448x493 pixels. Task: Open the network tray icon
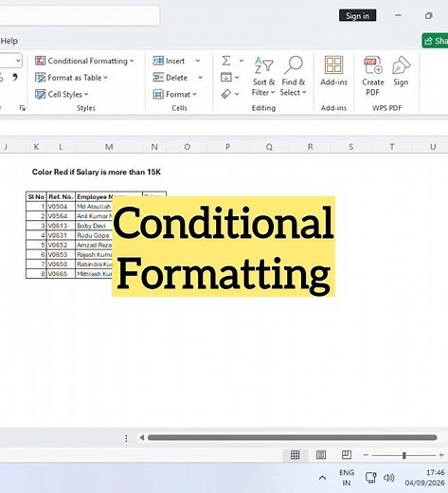[370, 477]
